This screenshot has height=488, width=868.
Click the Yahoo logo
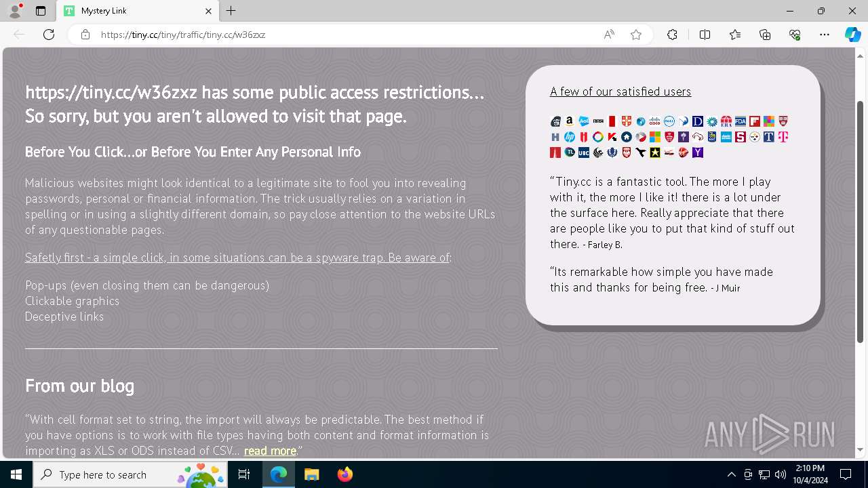point(698,152)
